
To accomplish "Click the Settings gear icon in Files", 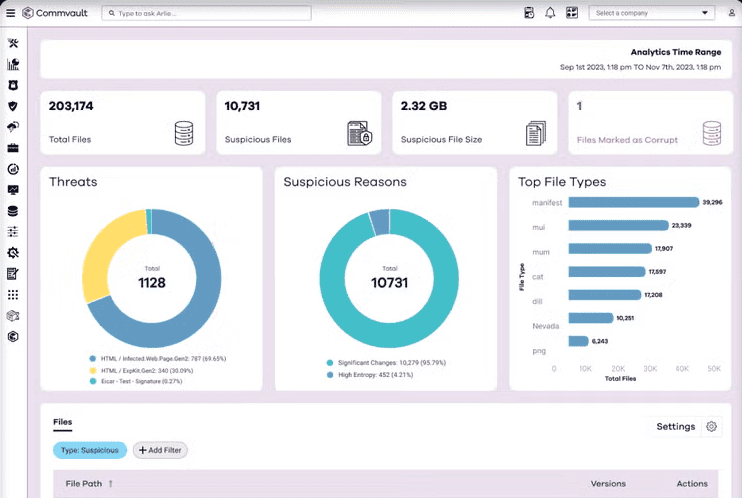I will [x=711, y=427].
